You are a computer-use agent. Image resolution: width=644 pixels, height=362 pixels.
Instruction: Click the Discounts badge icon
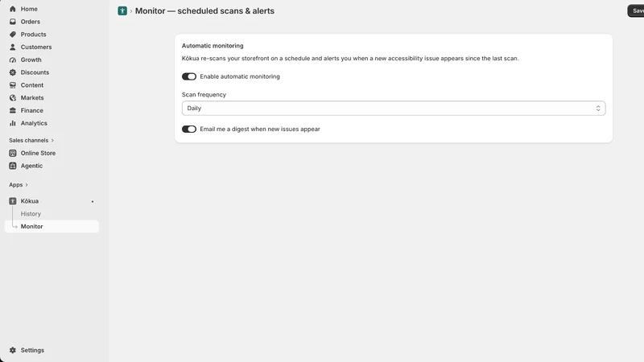pyautogui.click(x=13, y=72)
